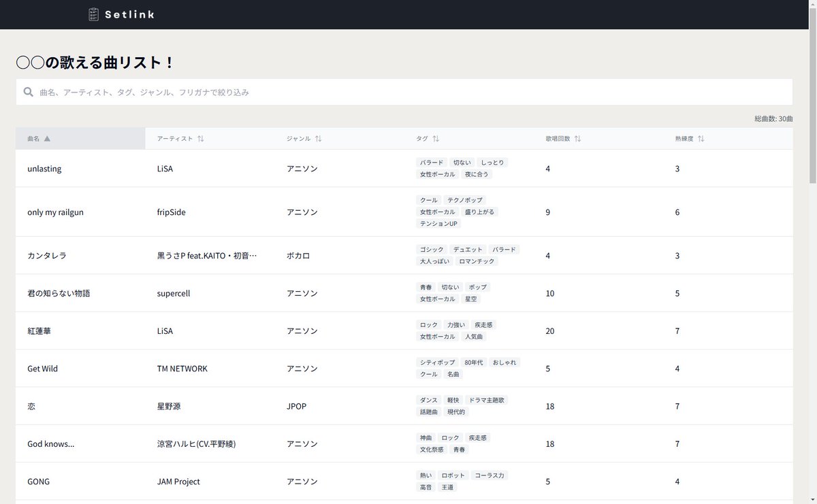Open the Setlink home link text

coord(129,14)
